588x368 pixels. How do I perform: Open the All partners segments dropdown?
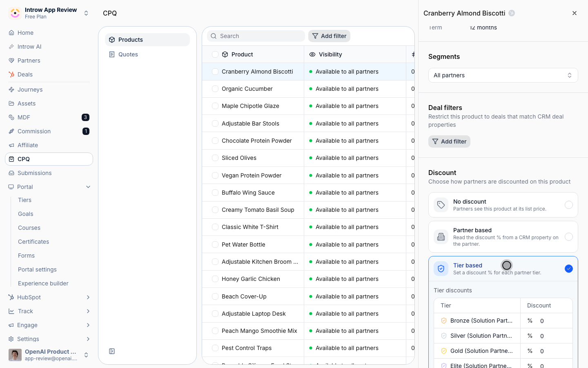pyautogui.click(x=503, y=75)
